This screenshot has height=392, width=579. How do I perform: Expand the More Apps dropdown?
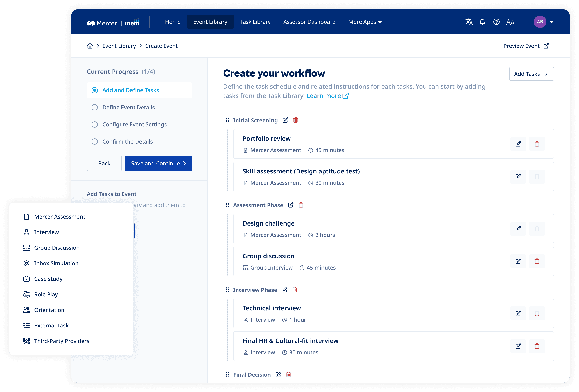coord(365,22)
